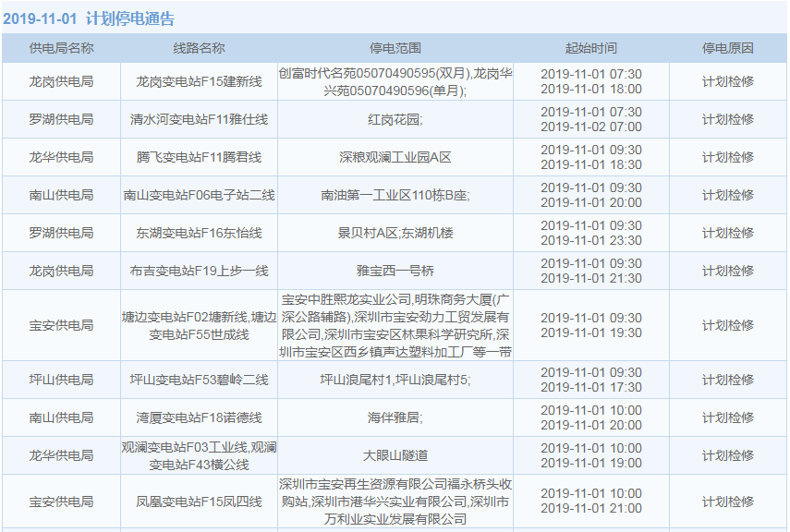Select the 凤凰变电站F15凤四线 line cell
Viewport: 790px width, 532px height.
[x=199, y=502]
